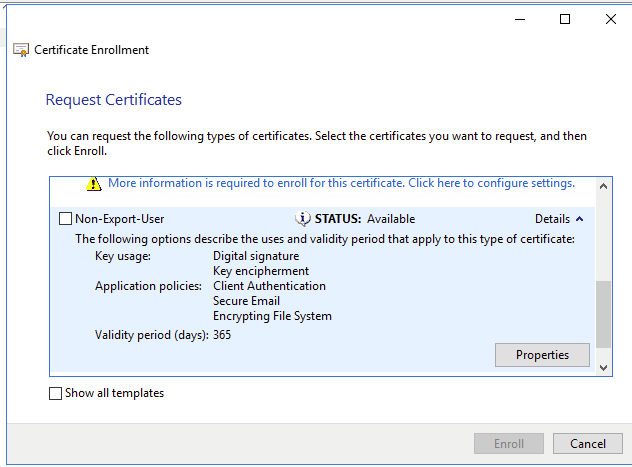Click the Request Certificates heading
The height and width of the screenshot is (467, 632).
tap(114, 100)
